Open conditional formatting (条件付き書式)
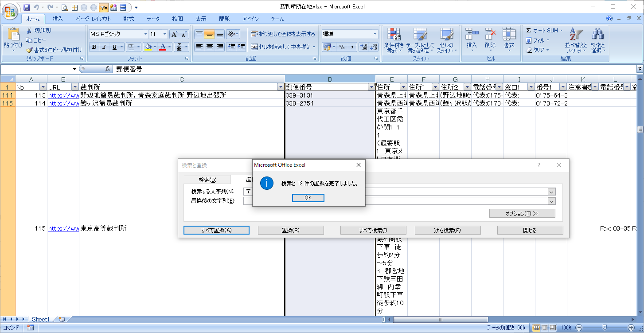 394,40
